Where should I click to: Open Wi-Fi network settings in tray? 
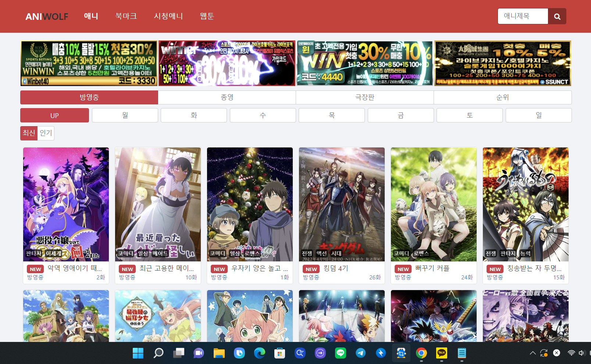point(571,353)
